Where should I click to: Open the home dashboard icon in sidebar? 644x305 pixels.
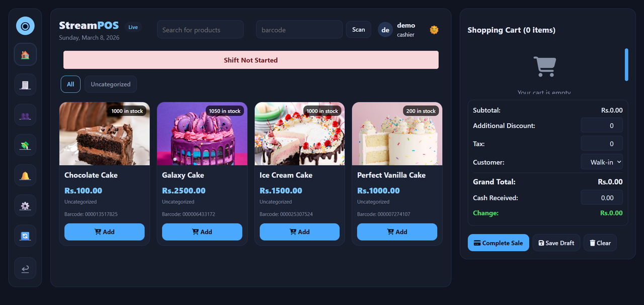[25, 55]
